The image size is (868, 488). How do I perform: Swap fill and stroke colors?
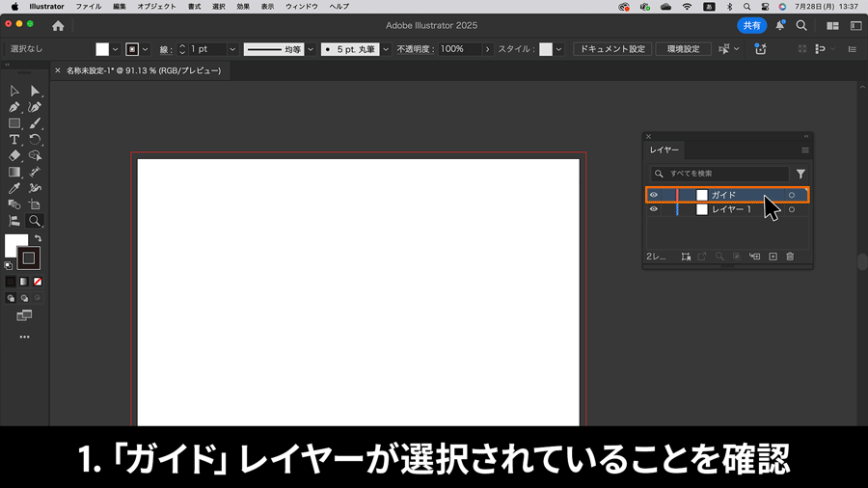coord(39,238)
